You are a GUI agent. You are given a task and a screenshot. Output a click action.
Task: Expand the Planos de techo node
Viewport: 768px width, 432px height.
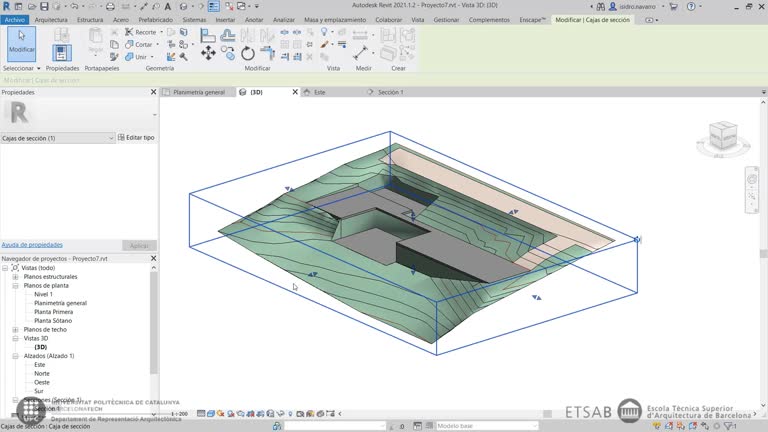pyautogui.click(x=15, y=329)
